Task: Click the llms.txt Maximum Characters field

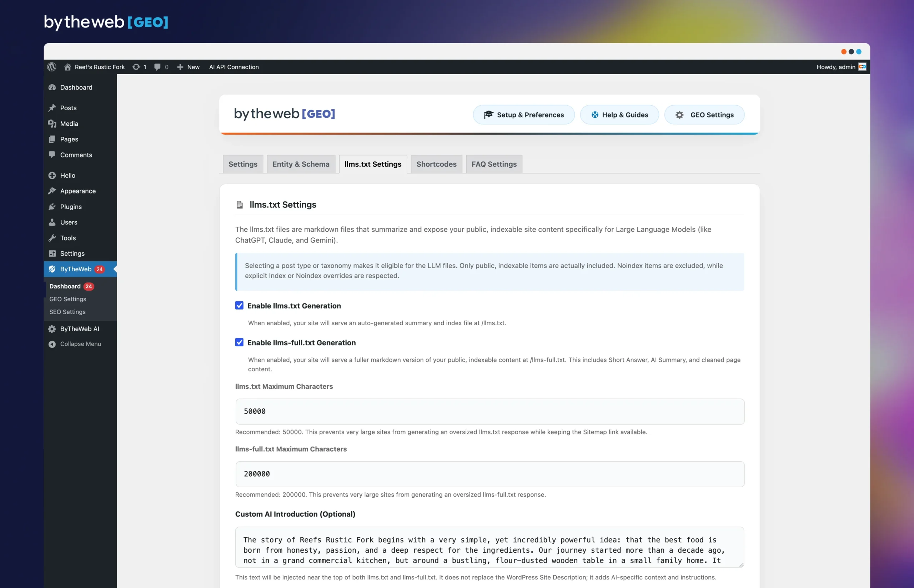Action: (x=490, y=412)
